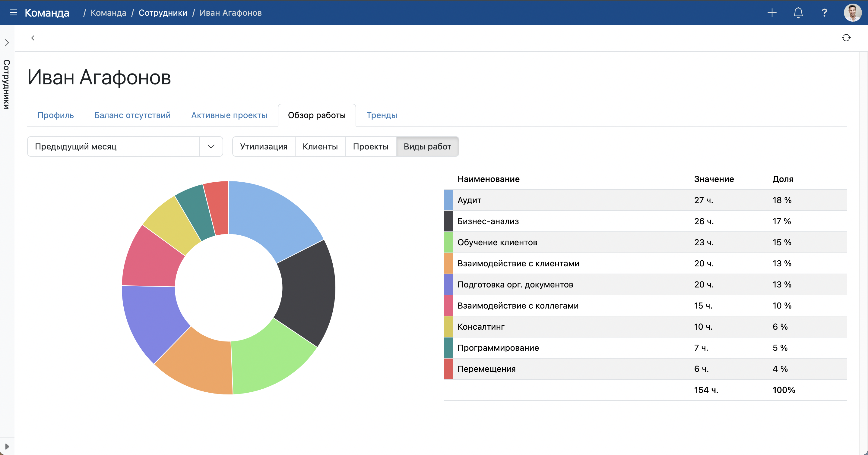Select the Виды работ view toggle
Screen dimensions: 868x455
click(x=427, y=146)
